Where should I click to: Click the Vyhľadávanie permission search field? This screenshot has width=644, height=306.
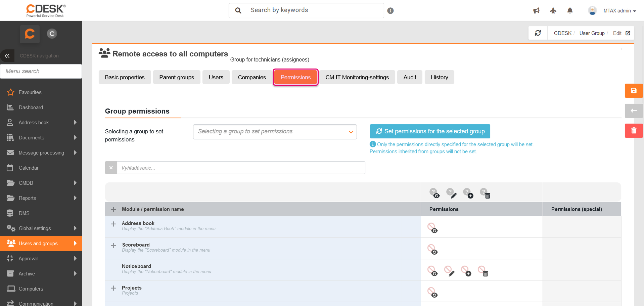tap(241, 168)
